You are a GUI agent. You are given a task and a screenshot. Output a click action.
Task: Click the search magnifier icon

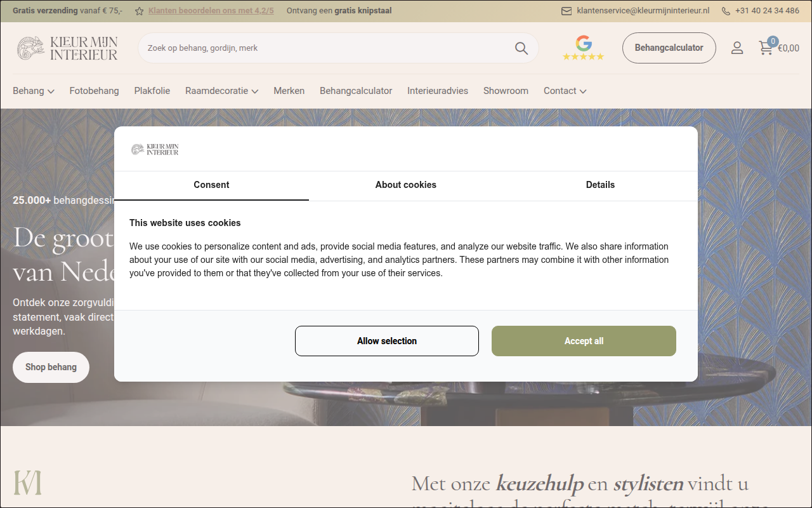(x=521, y=48)
